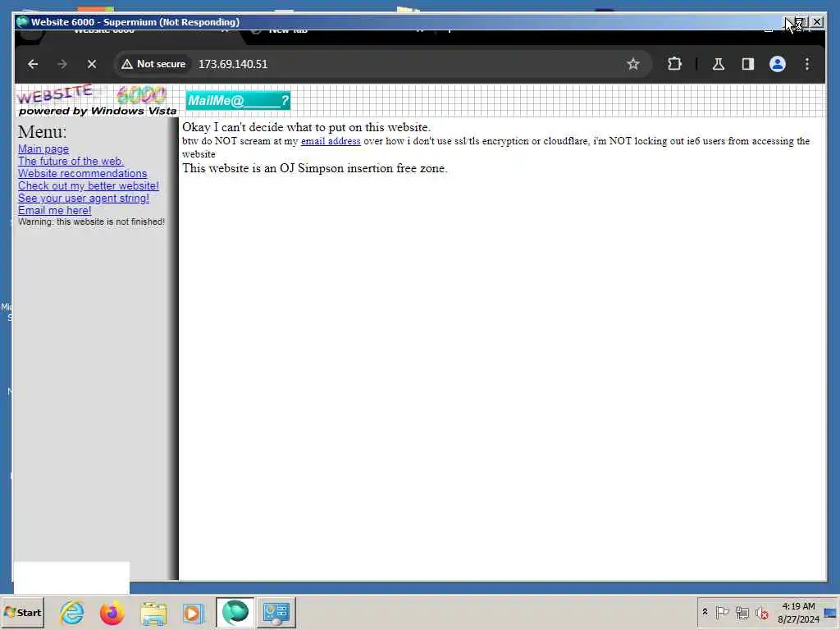Screen dimensions: 840x630
Task: Click the Supermium icon in title bar
Action: 22,22
